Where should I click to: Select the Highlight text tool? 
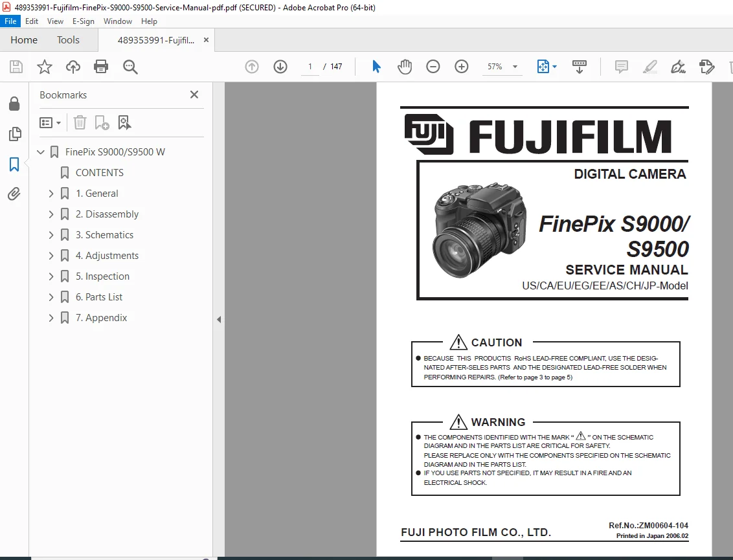click(649, 67)
